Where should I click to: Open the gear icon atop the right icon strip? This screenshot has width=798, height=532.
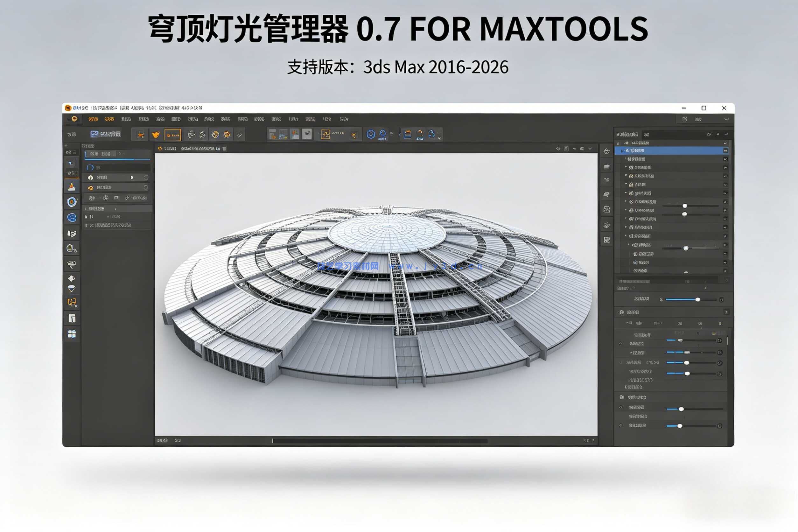[607, 151]
